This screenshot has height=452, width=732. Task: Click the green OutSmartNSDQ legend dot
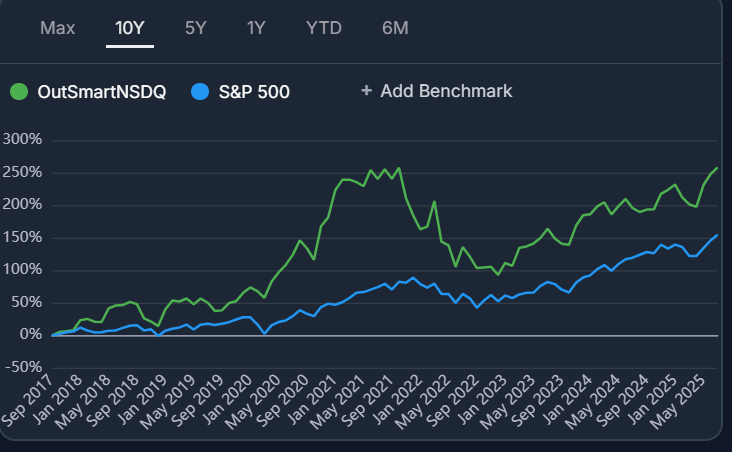[x=19, y=91]
